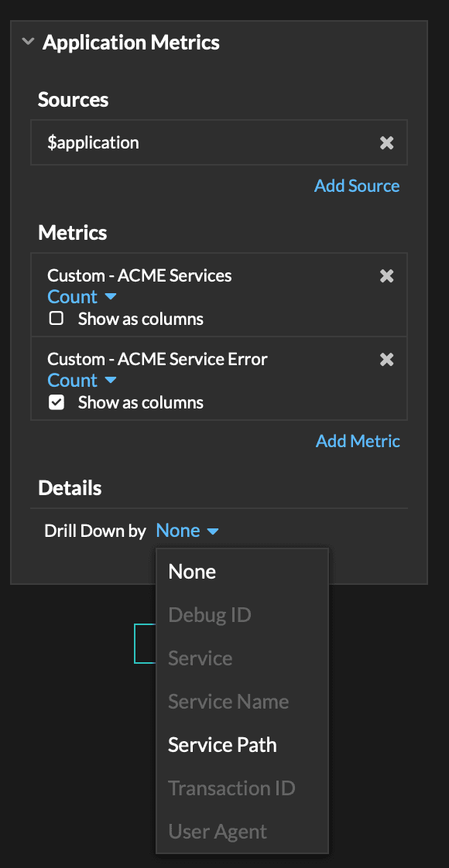
Task: Collapse the Application Metrics section chevron
Action: click(x=28, y=42)
